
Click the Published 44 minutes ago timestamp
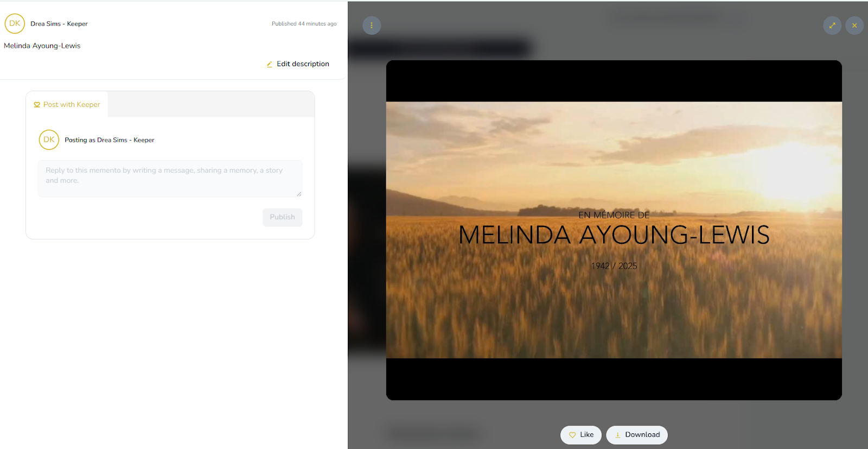click(304, 24)
